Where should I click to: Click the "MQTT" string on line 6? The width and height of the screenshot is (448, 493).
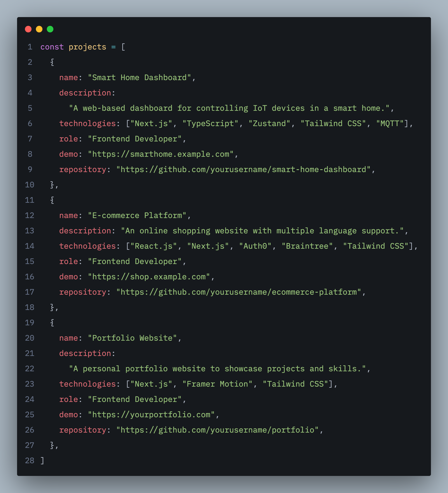[390, 123]
